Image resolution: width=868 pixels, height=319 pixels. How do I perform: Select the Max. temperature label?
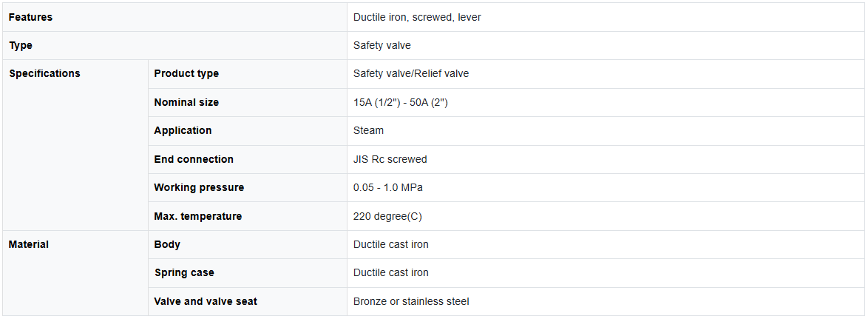197,216
